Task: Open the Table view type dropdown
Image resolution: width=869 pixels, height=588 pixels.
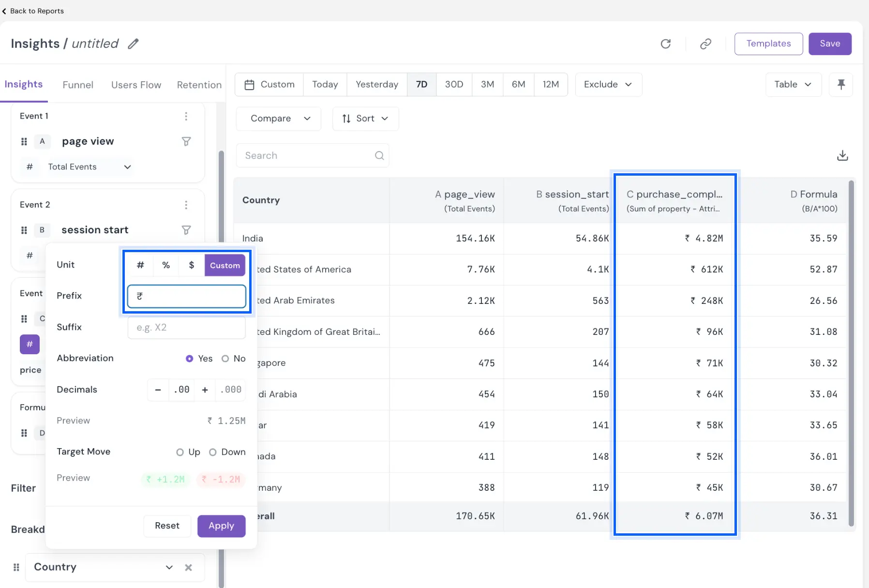Action: tap(793, 85)
